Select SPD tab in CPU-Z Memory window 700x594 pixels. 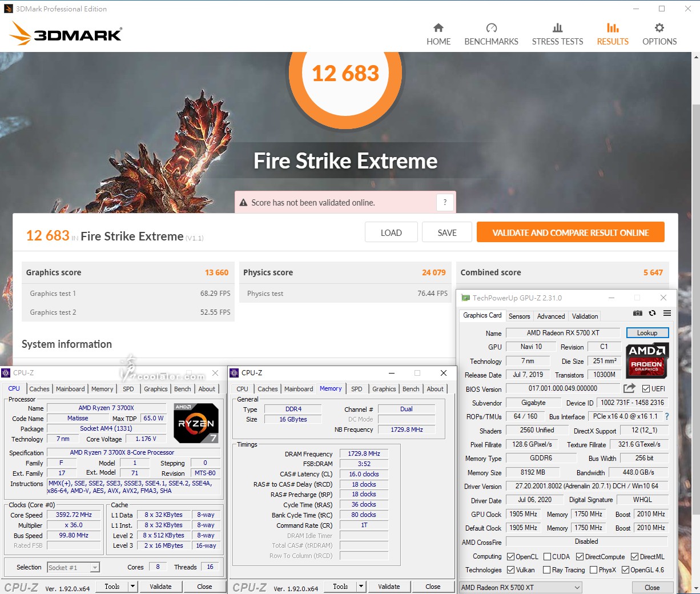tap(357, 389)
